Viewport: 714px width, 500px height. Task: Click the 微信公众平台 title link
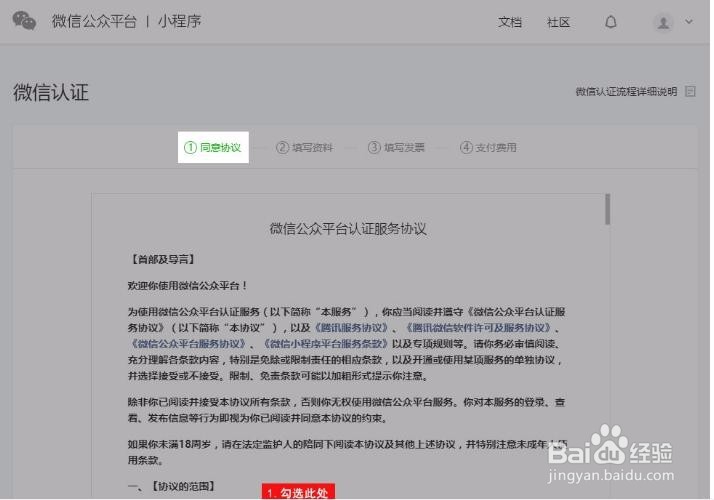click(x=94, y=21)
